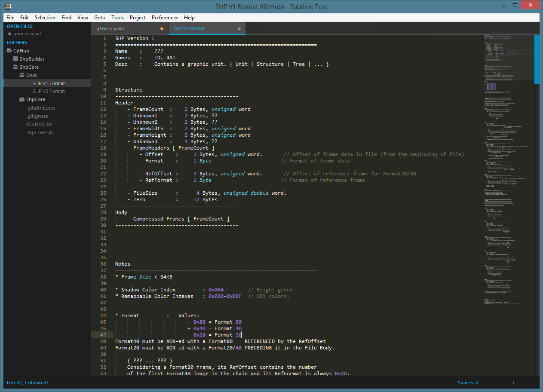
Task: Click line number 1 in gutter
Action: 104,38
